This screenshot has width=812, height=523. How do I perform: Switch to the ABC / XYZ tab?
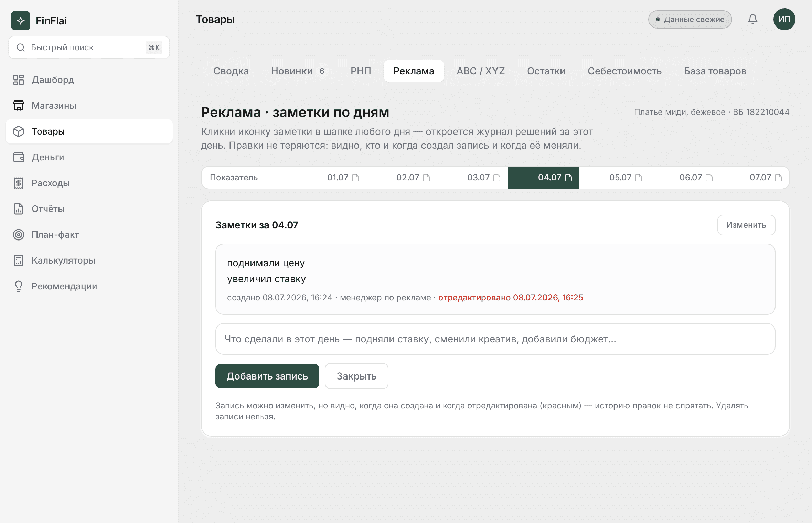481,71
